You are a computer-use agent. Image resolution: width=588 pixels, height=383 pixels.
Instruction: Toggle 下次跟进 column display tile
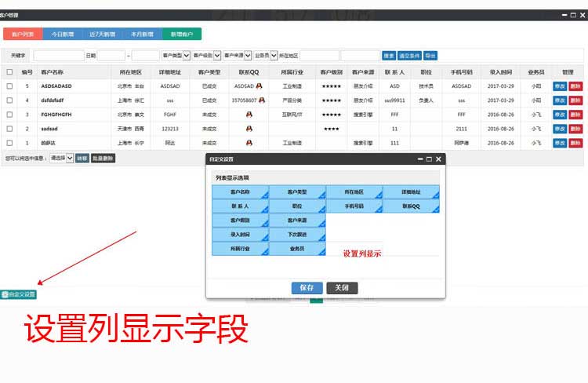(x=297, y=235)
